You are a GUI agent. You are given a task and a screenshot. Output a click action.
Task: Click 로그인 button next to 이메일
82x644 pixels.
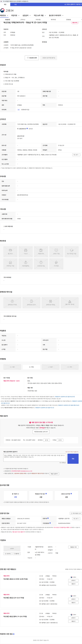point(60,440)
